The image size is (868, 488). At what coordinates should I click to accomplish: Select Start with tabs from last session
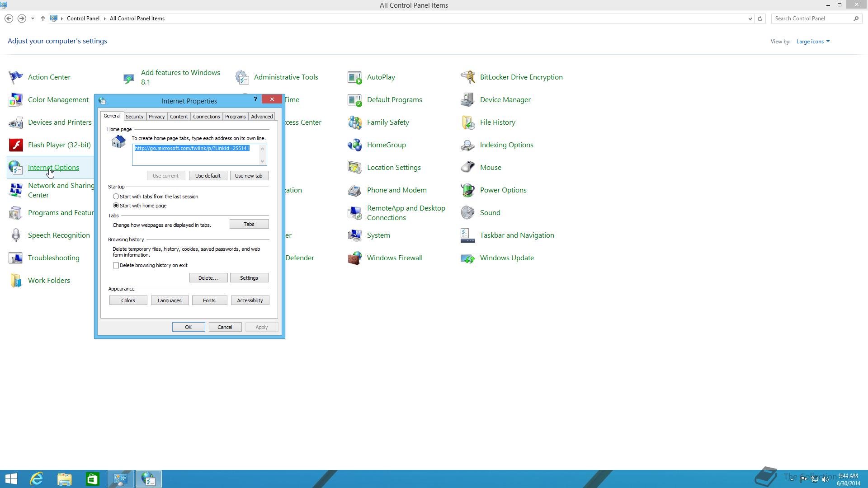[x=116, y=197]
